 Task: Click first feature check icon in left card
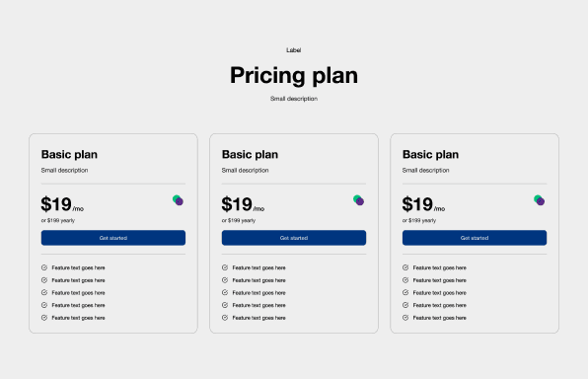(x=44, y=267)
